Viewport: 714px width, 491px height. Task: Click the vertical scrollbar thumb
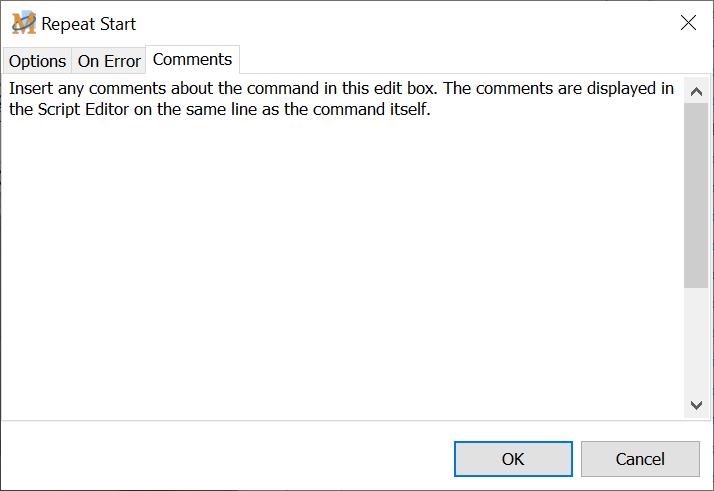696,195
